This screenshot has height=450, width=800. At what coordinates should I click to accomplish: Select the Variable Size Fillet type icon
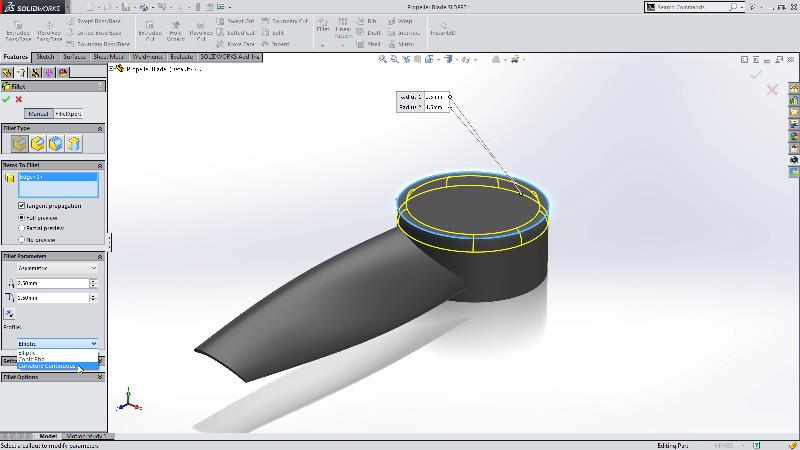pos(38,144)
